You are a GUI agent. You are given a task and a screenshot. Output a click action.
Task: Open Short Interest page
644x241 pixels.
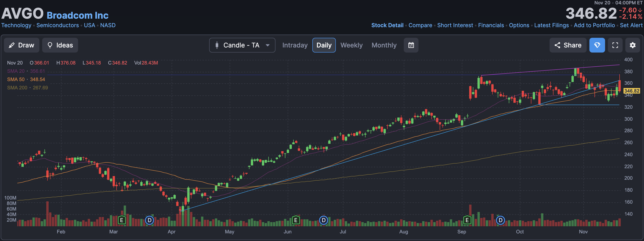click(455, 25)
